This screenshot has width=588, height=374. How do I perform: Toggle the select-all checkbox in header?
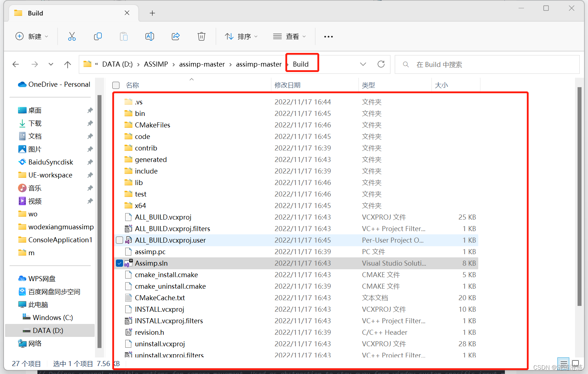(x=116, y=85)
